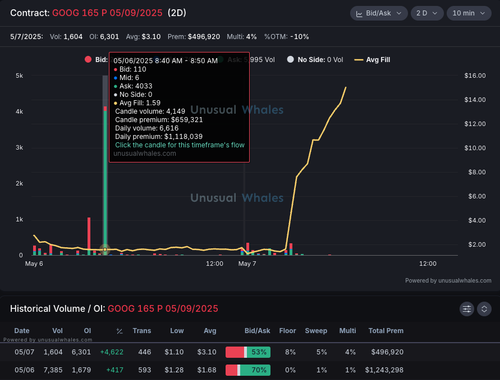Open the GOOG 165 P link in Historical Volume
500x380 pixels.
click(163, 309)
